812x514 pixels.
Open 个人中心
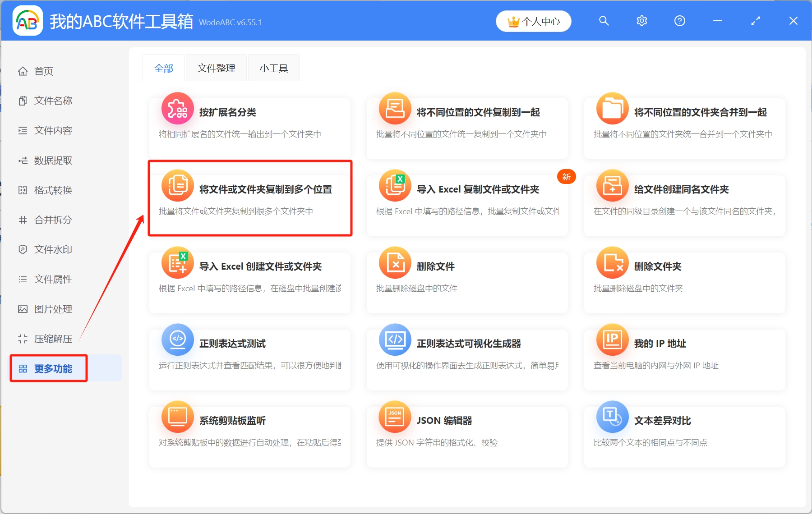click(x=533, y=21)
